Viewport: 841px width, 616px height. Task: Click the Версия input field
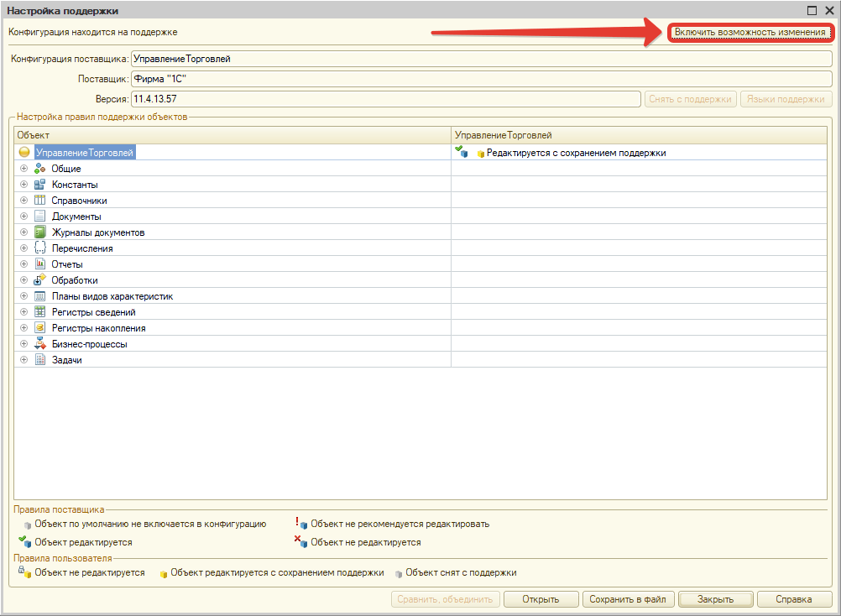(386, 99)
